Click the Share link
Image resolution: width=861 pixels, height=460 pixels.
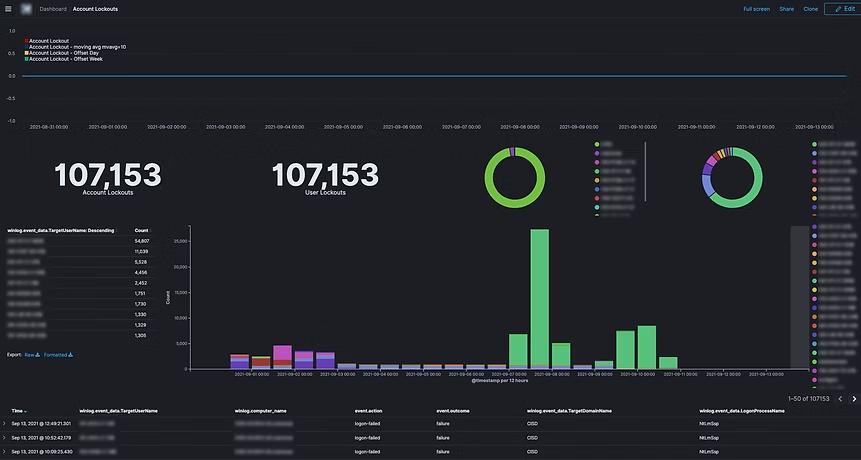[787, 8]
